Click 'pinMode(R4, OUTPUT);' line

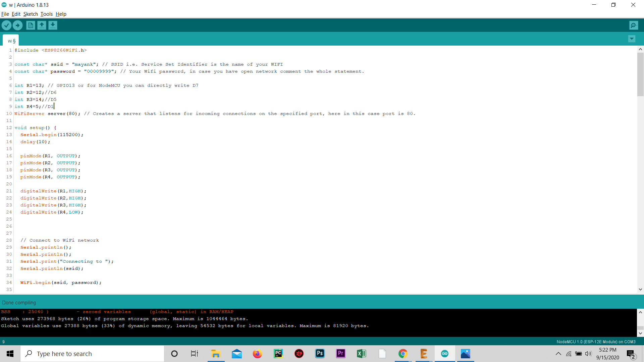tap(50, 177)
